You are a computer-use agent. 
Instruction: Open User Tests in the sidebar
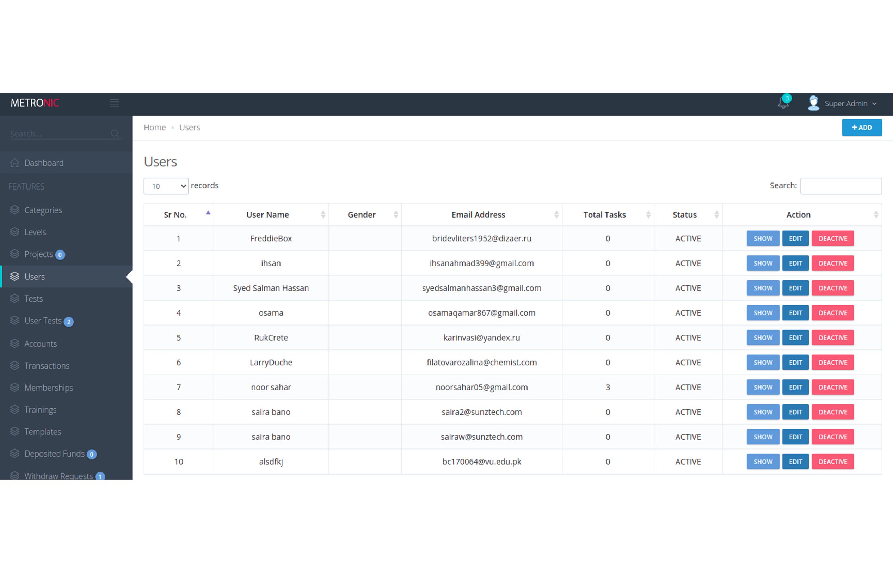(43, 321)
